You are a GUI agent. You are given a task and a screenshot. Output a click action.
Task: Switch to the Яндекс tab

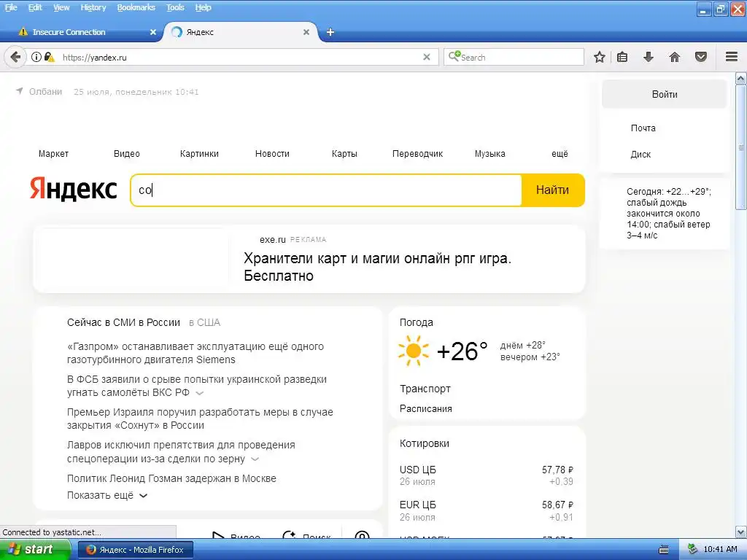[241, 32]
